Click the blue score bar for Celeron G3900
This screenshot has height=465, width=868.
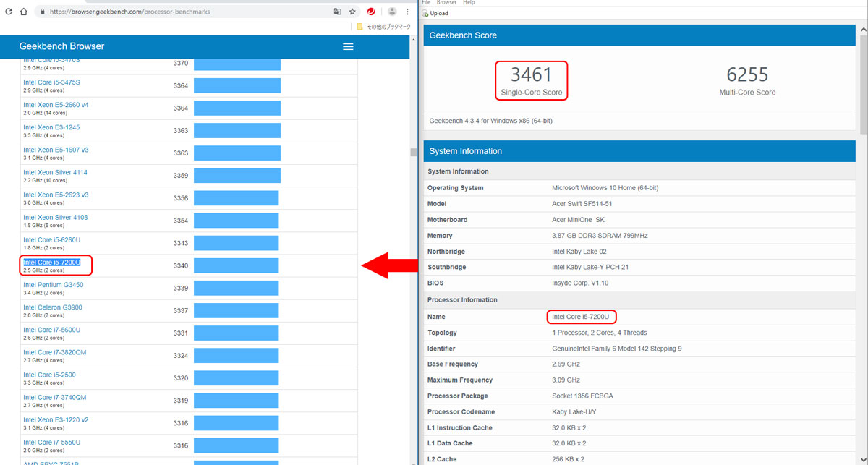point(237,311)
